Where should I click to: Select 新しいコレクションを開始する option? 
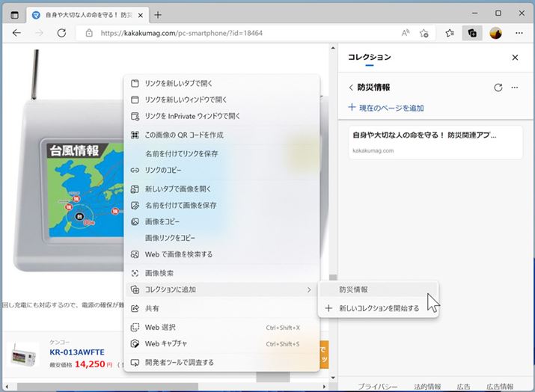tap(378, 308)
